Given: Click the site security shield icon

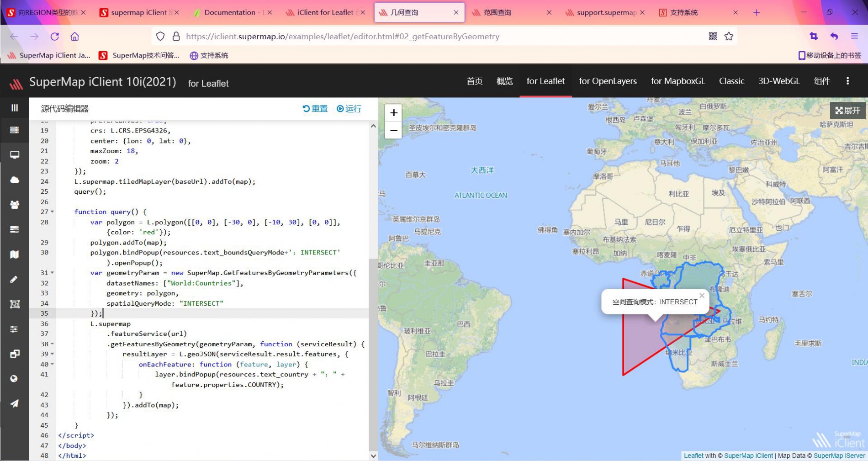Looking at the screenshot, I should click(x=160, y=37).
